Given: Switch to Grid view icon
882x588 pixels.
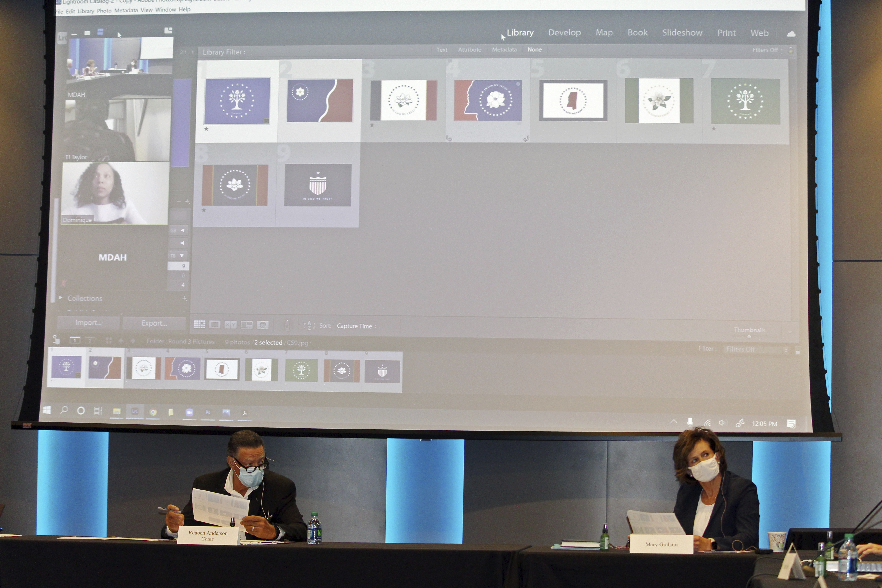Looking at the screenshot, I should tap(199, 324).
